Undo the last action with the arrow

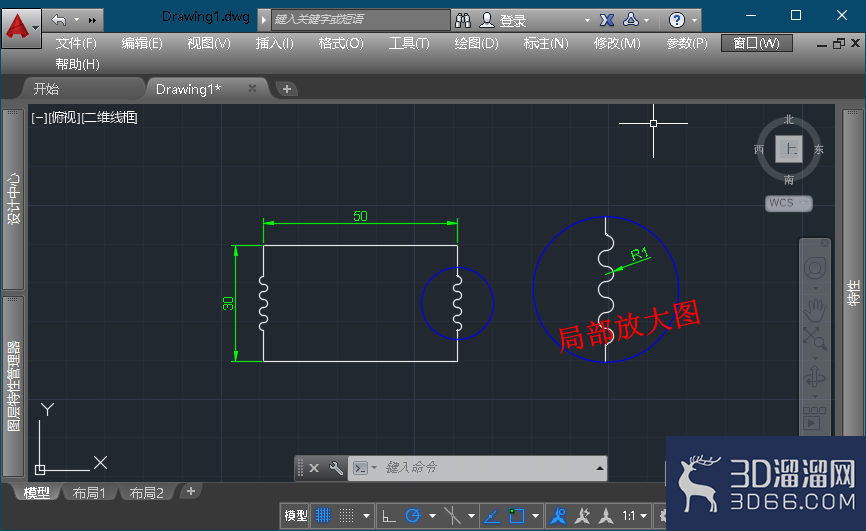coord(59,20)
